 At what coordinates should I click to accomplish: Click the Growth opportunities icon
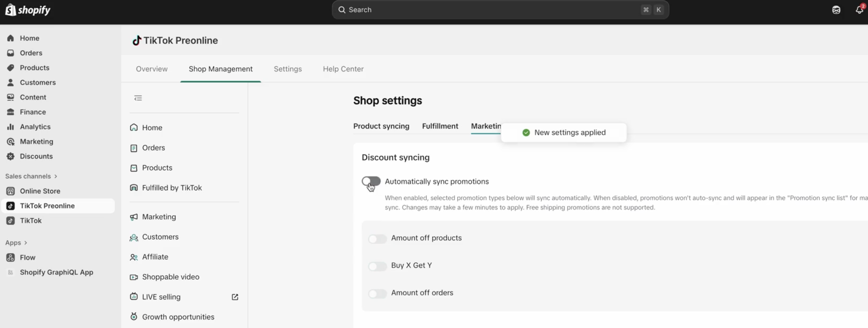(x=134, y=317)
